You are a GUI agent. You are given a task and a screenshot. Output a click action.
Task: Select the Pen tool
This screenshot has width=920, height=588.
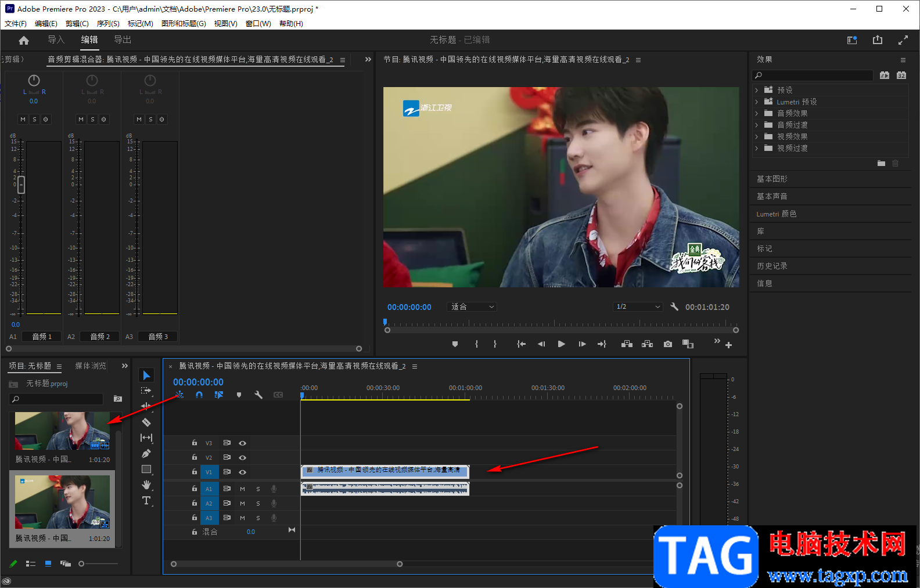click(x=146, y=453)
